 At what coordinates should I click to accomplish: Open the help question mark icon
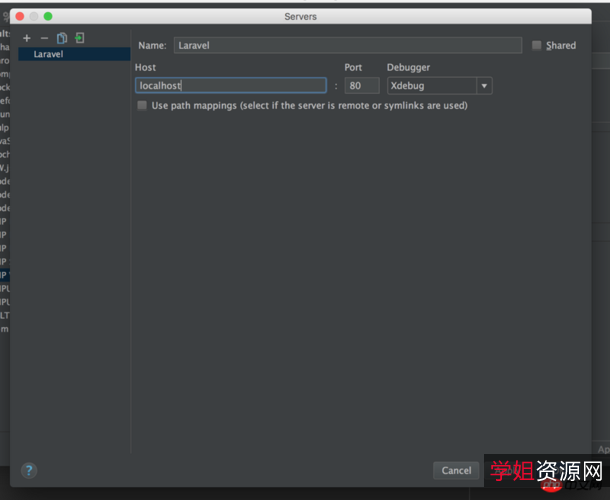tap(29, 470)
